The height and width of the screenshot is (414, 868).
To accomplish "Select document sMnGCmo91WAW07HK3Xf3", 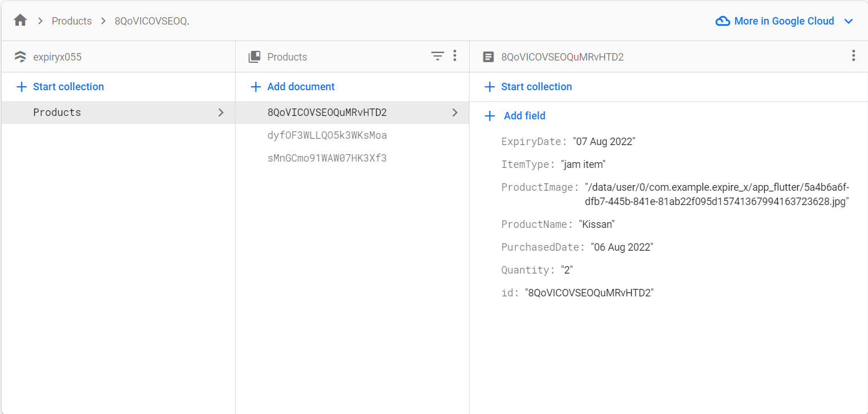I will tap(327, 158).
